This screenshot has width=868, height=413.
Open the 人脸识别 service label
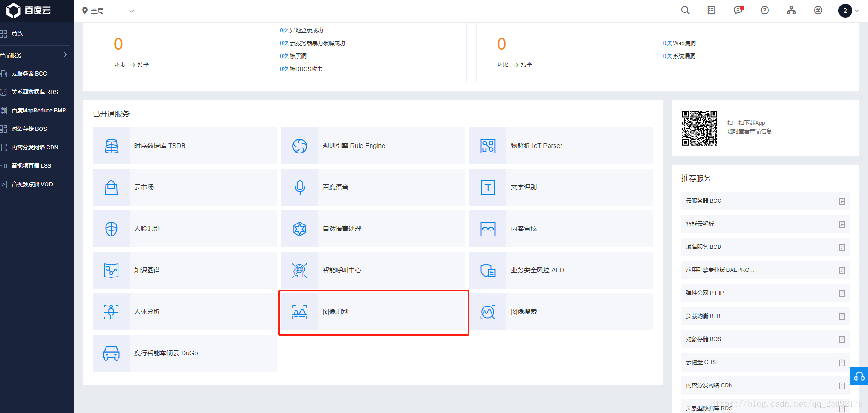[147, 229]
